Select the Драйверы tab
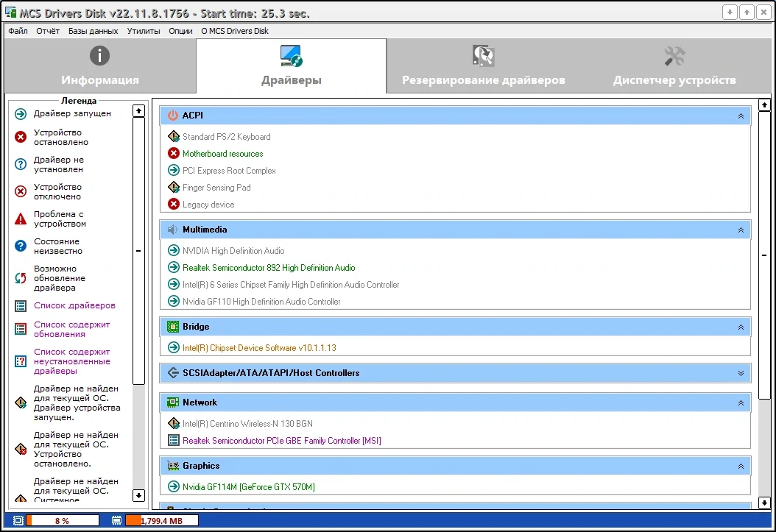 [291, 65]
